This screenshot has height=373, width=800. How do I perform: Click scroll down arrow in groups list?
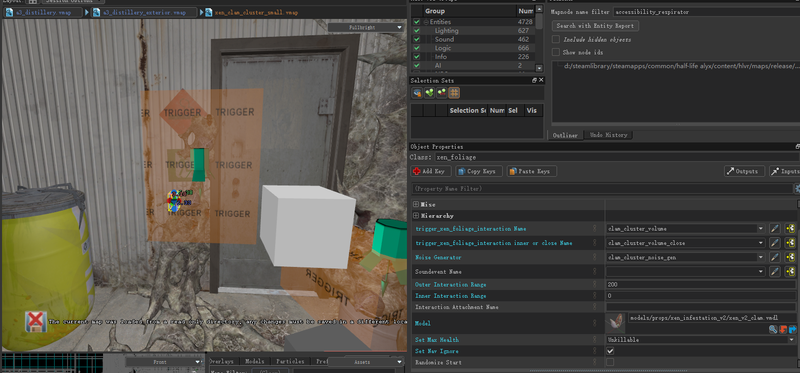tap(539, 68)
